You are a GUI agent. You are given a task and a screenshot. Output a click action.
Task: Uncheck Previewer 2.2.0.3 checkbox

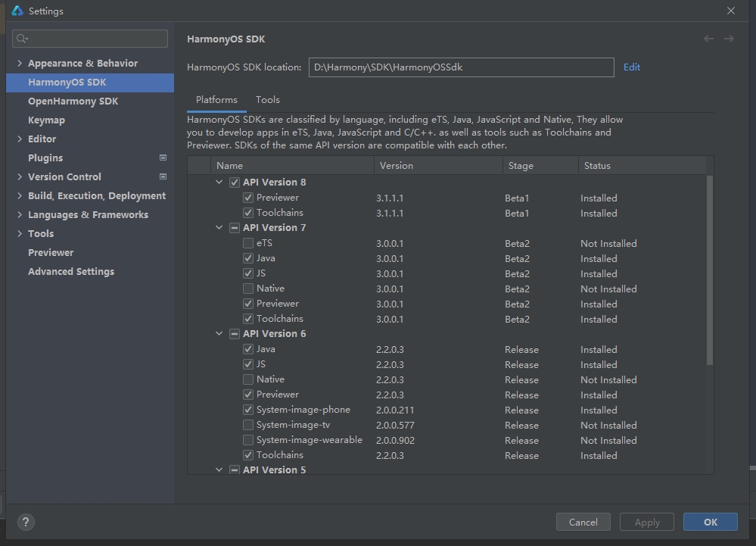click(247, 395)
